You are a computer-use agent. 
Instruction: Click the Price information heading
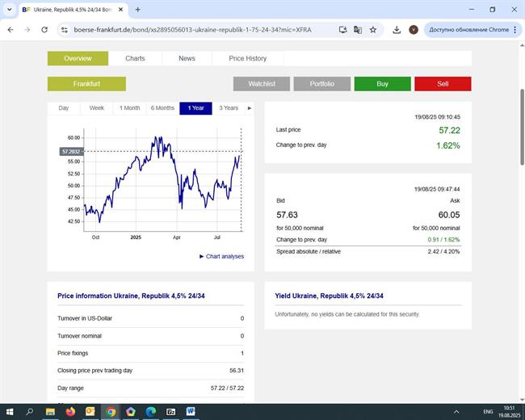[131, 296]
